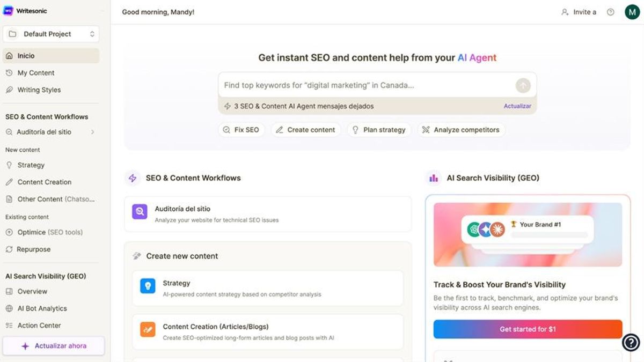Go to AI Bot Analytics
Screen dimensions: 644x362
(x=42, y=308)
